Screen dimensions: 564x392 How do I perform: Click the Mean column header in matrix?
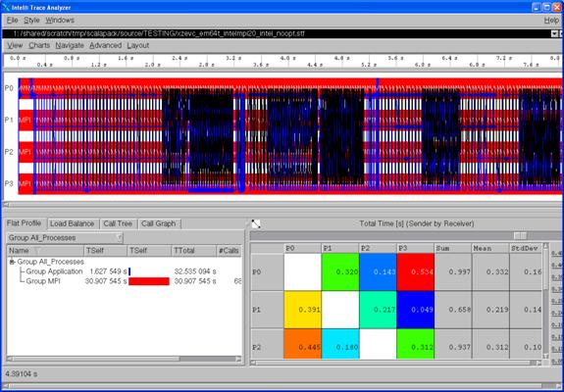490,248
